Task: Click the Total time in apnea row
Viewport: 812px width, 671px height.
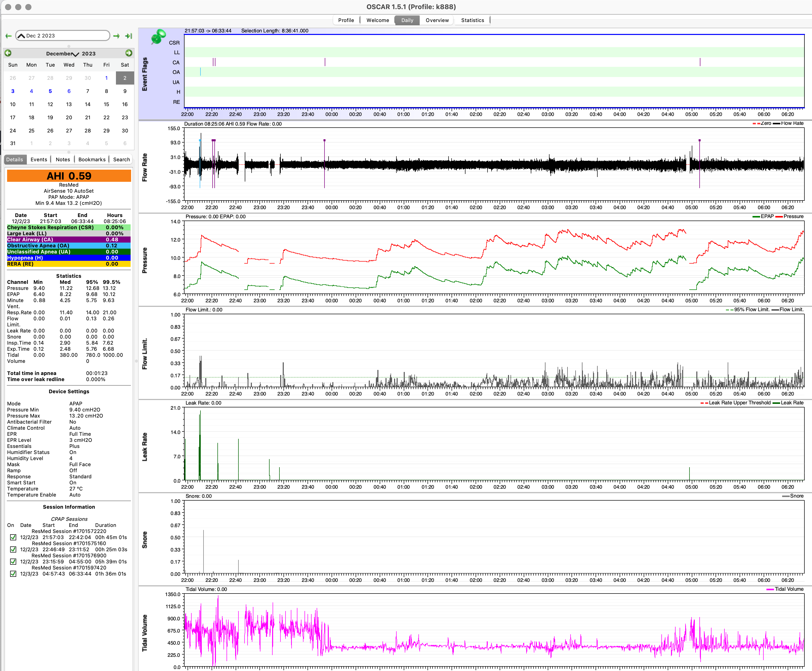Action: 69,373
